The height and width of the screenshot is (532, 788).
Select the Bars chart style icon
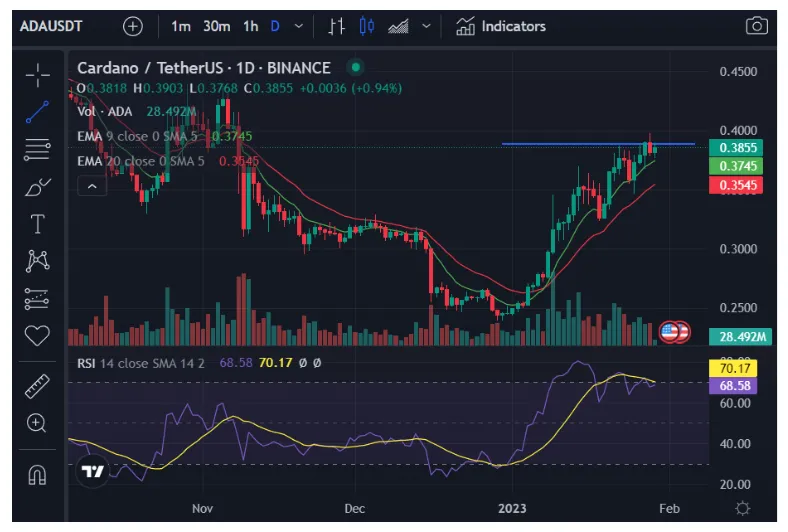[336, 26]
